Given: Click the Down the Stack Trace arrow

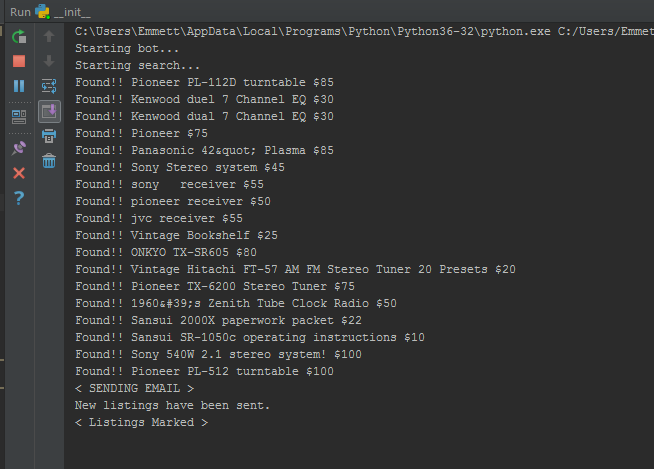Looking at the screenshot, I should coord(49,61).
